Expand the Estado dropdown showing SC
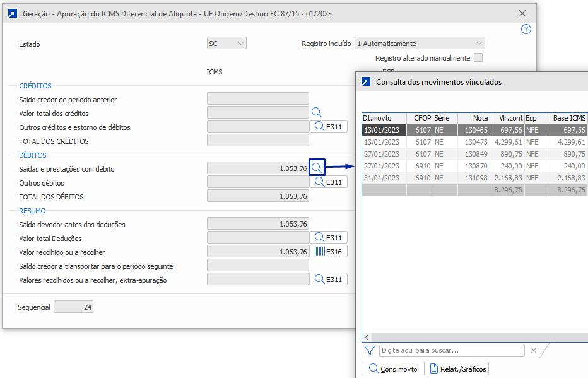 (226, 44)
